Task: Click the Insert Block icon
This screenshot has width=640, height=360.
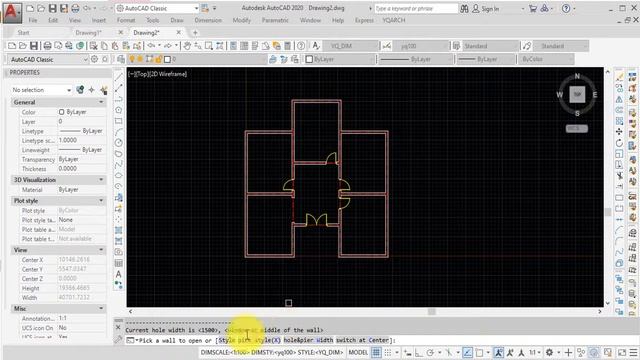Action: tap(118, 198)
